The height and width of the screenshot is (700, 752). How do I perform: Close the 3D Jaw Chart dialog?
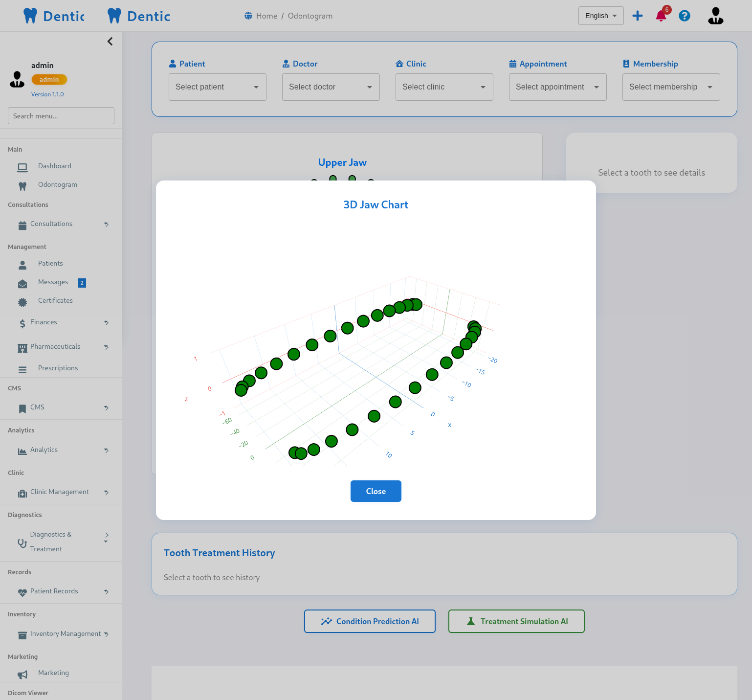376,491
